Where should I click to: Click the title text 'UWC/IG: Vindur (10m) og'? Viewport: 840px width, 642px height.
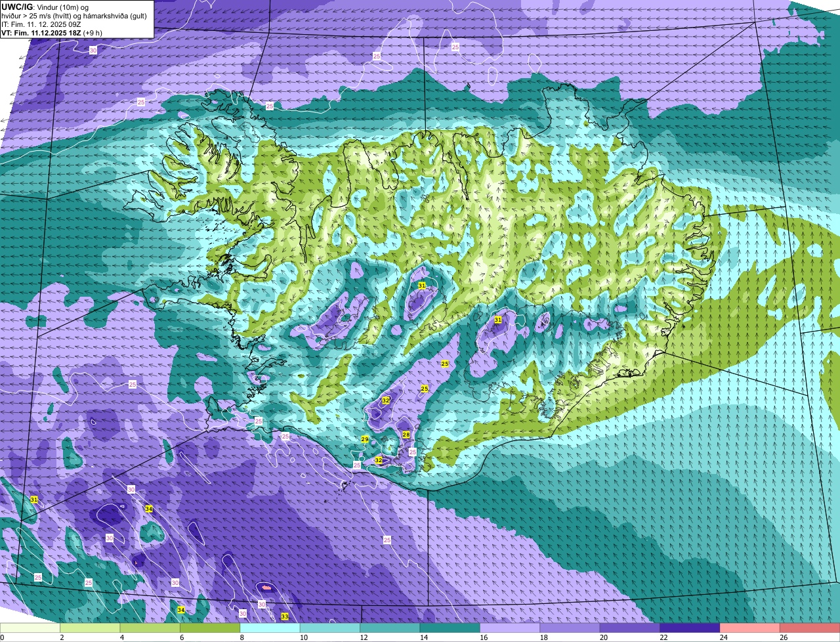pos(45,7)
